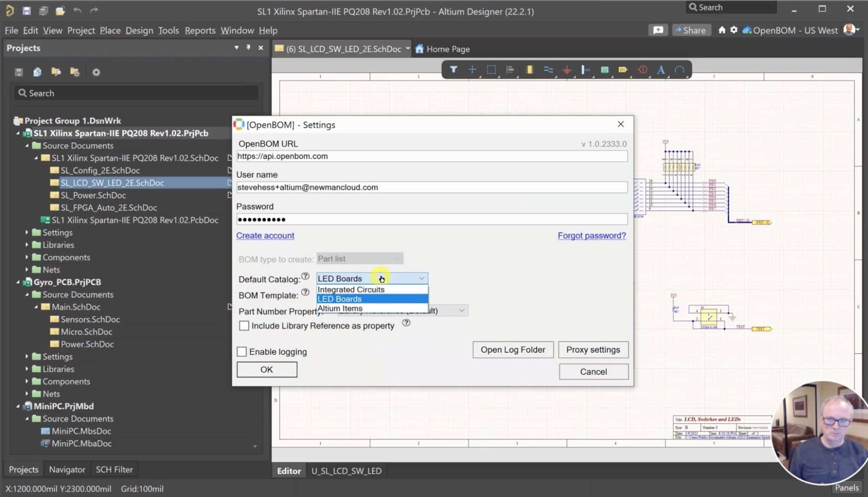Click the Forgot password? link

pos(592,236)
